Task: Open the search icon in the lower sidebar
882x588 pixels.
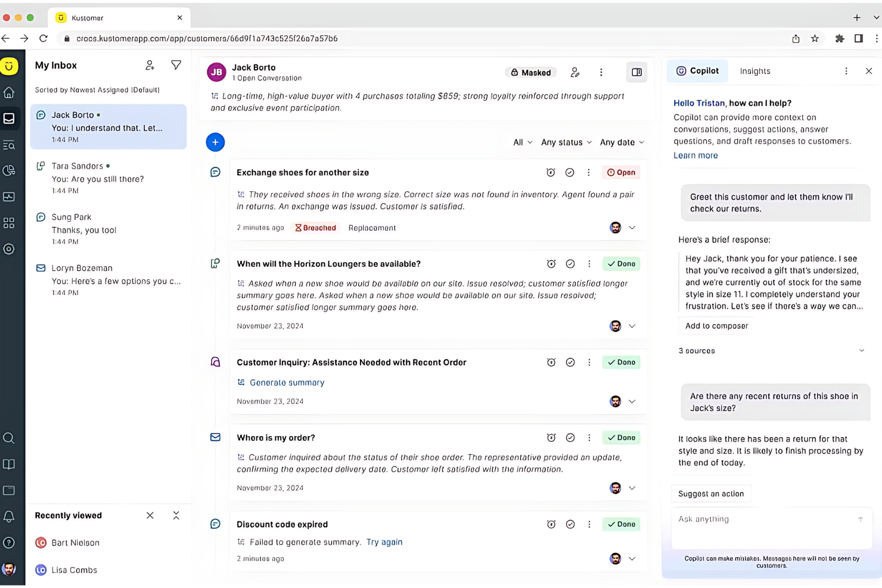Action: coord(9,438)
